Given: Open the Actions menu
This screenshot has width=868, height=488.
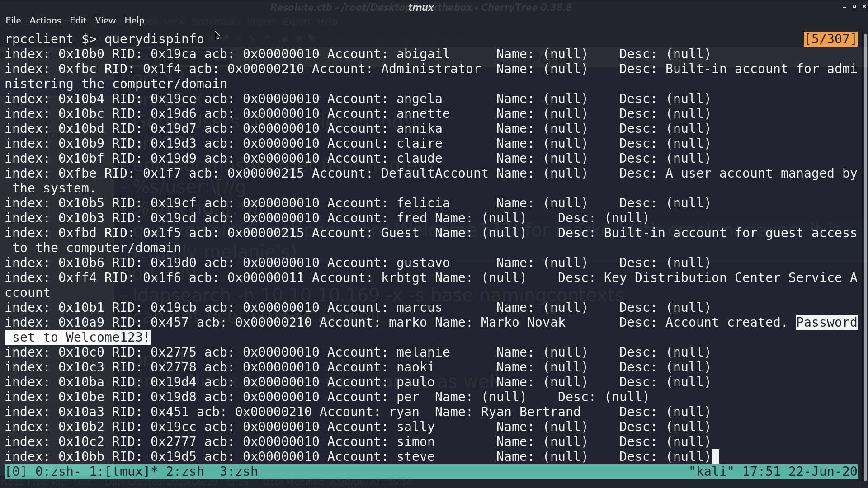Looking at the screenshot, I should pyautogui.click(x=45, y=20).
